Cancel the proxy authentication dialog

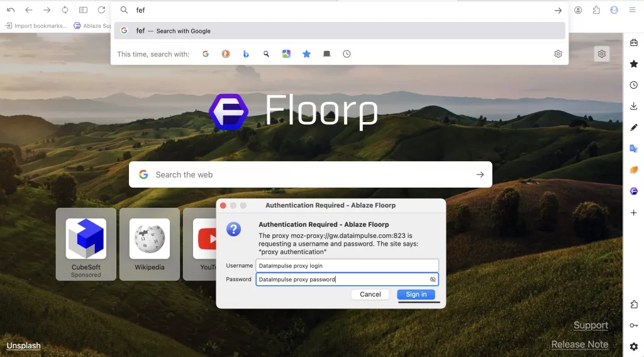pos(370,295)
